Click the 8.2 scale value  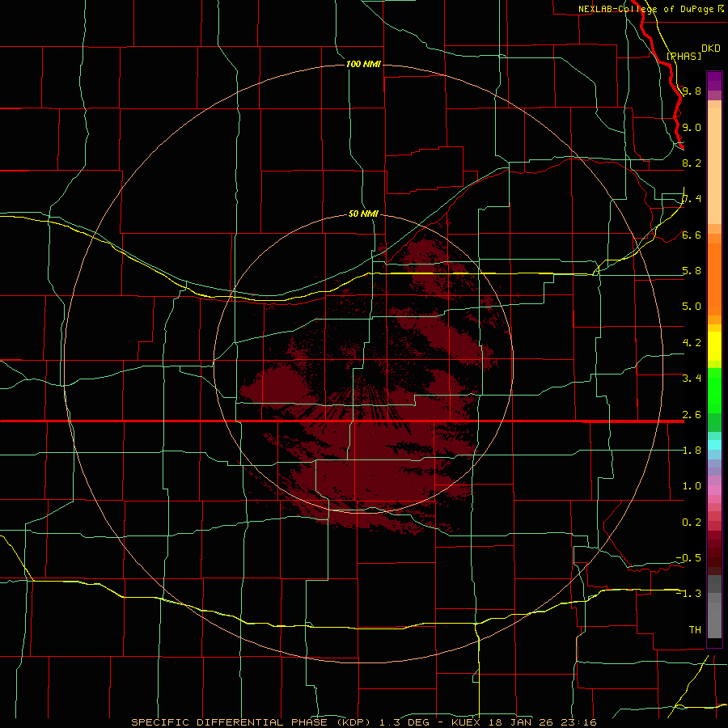coord(692,163)
